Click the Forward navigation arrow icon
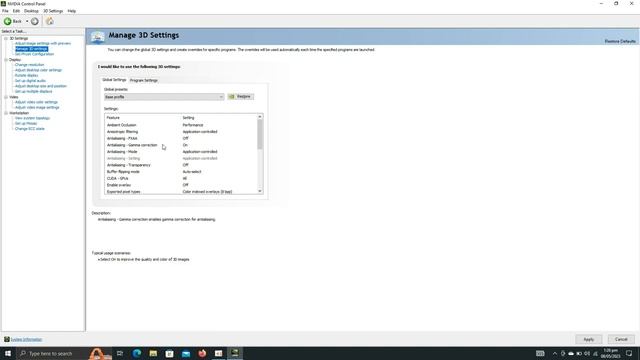This screenshot has width=640, height=360. pyautogui.click(x=35, y=21)
